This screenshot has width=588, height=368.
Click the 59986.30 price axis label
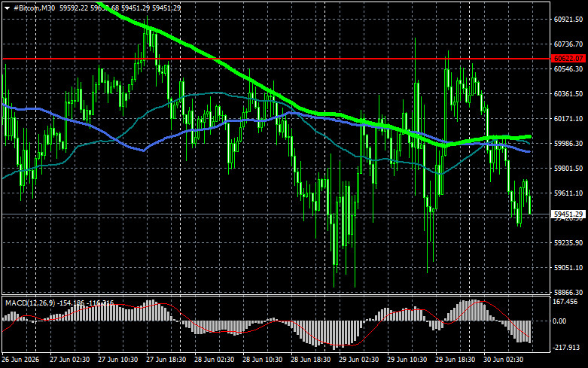tap(568, 144)
